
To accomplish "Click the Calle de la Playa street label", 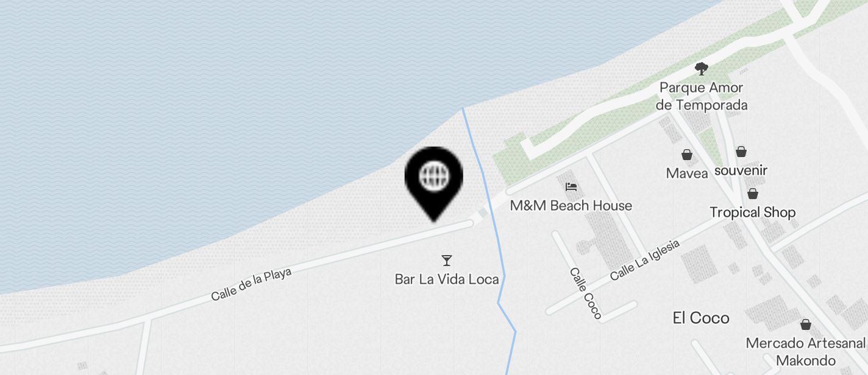I will 251,284.
